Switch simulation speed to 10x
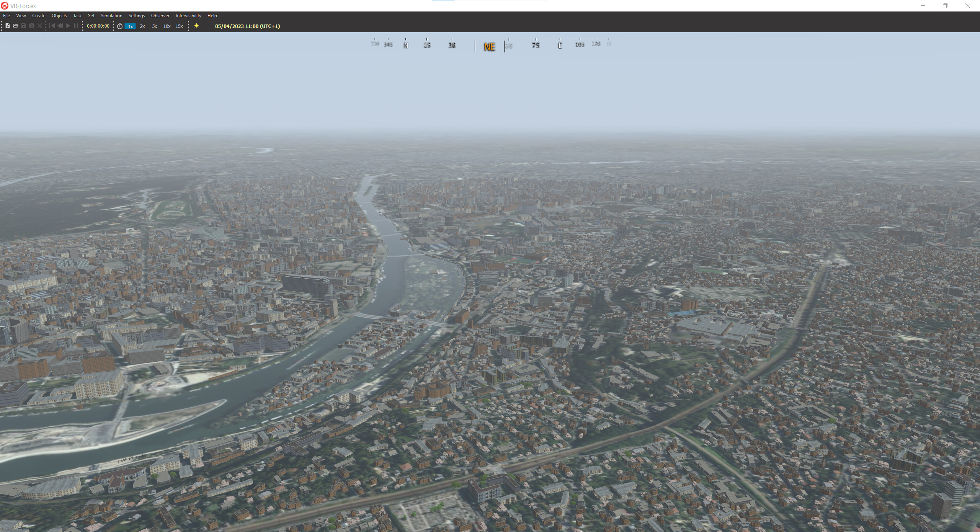Screen dimensions: 980x532 tap(166, 26)
